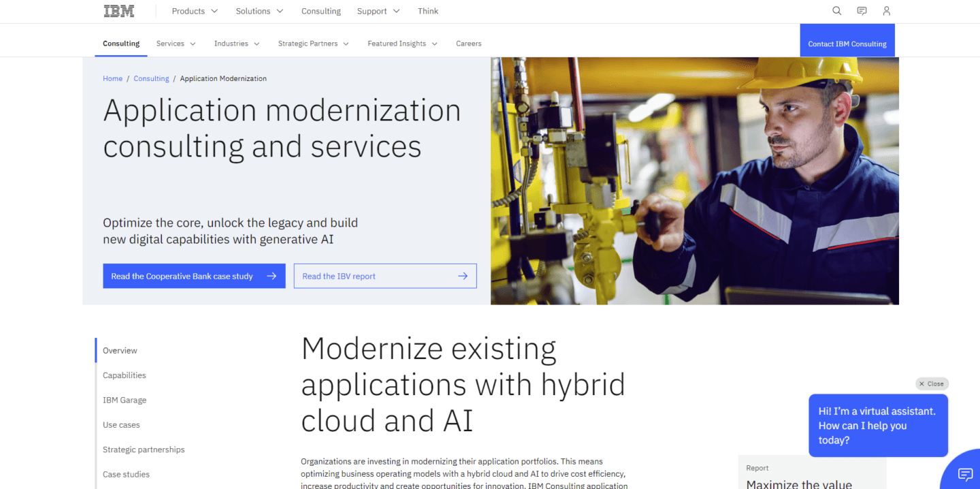The width and height of the screenshot is (980, 489).
Task: Go to Careers page
Action: pyautogui.click(x=468, y=44)
